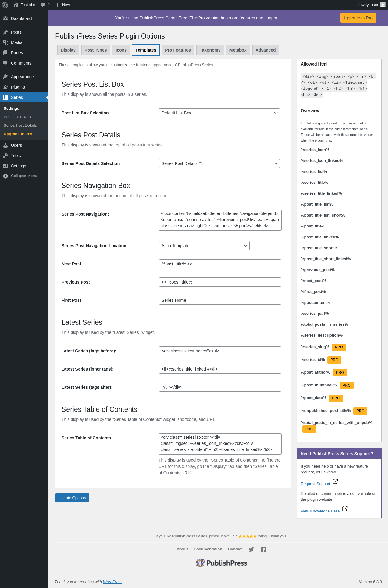Switch to the Metabox tab
The width and height of the screenshot is (388, 588).
[238, 50]
